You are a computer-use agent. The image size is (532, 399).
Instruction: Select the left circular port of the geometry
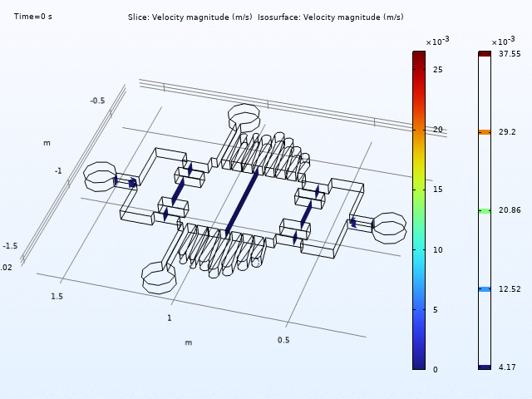click(100, 176)
